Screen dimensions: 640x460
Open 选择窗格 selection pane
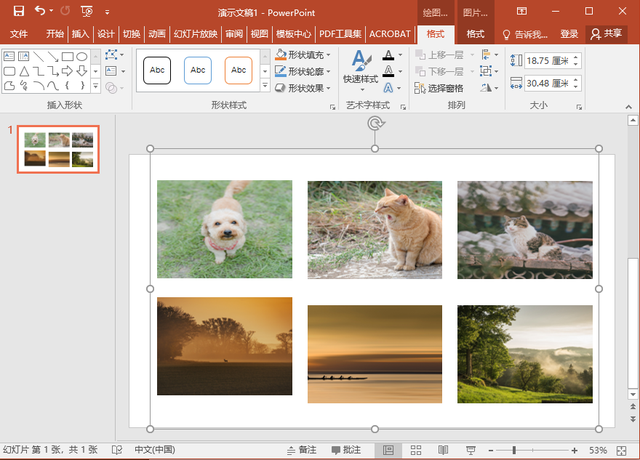click(438, 88)
